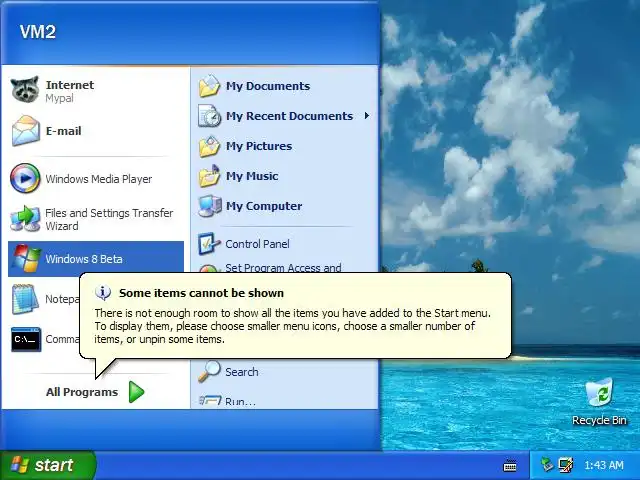Viewport: 640px width, 480px height.
Task: Select Control Panel menu label
Action: (257, 244)
